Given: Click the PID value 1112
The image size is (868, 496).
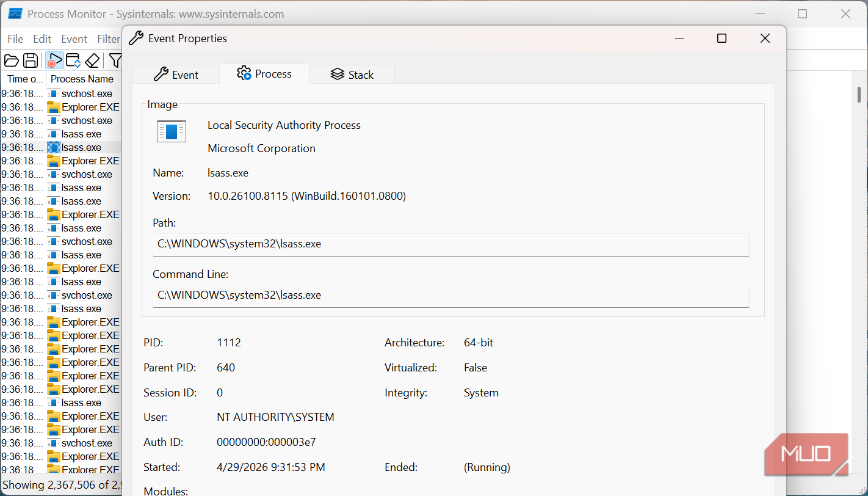Looking at the screenshot, I should pyautogui.click(x=229, y=343).
